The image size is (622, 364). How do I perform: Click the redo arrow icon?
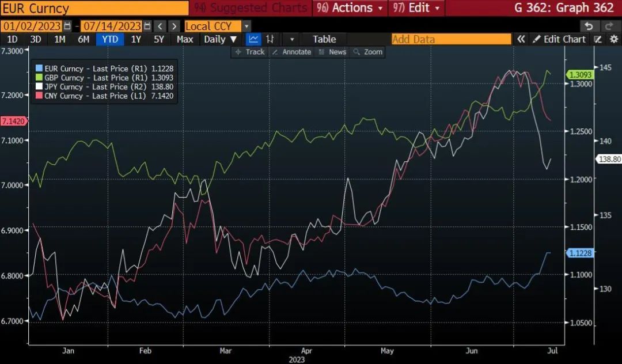[x=609, y=26]
